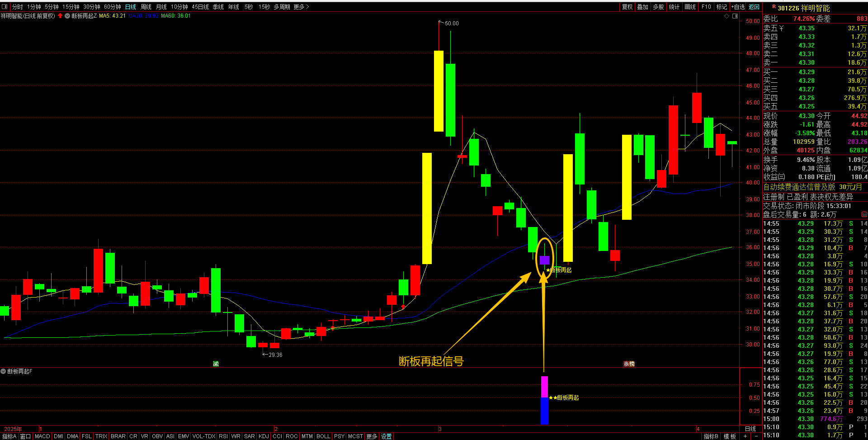Open the 多周期 multi-period view
The image size is (868, 440).
(x=282, y=7)
